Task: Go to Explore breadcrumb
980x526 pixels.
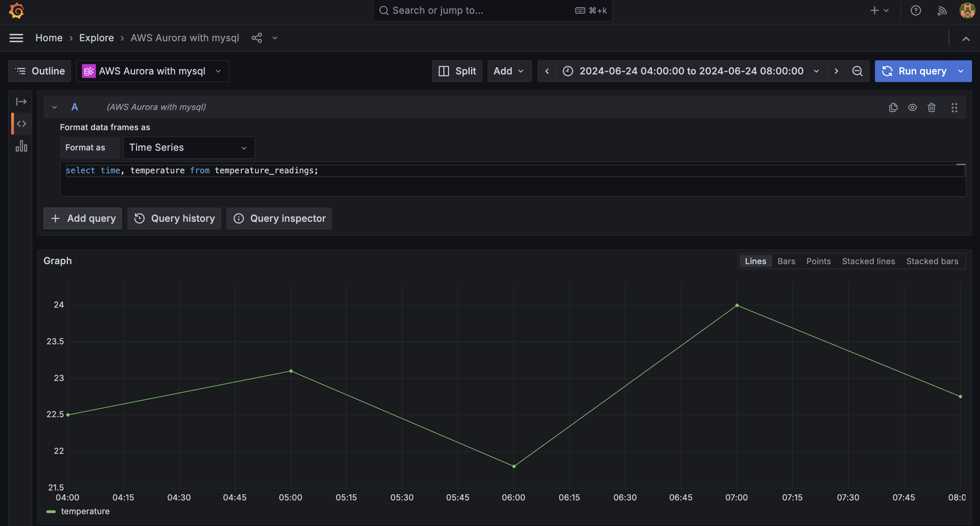Action: [96, 38]
